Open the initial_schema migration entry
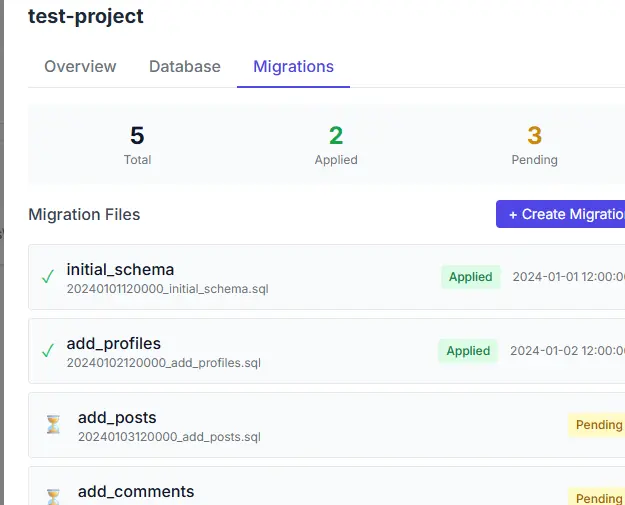Image resolution: width=625 pixels, height=505 pixels. point(326,277)
